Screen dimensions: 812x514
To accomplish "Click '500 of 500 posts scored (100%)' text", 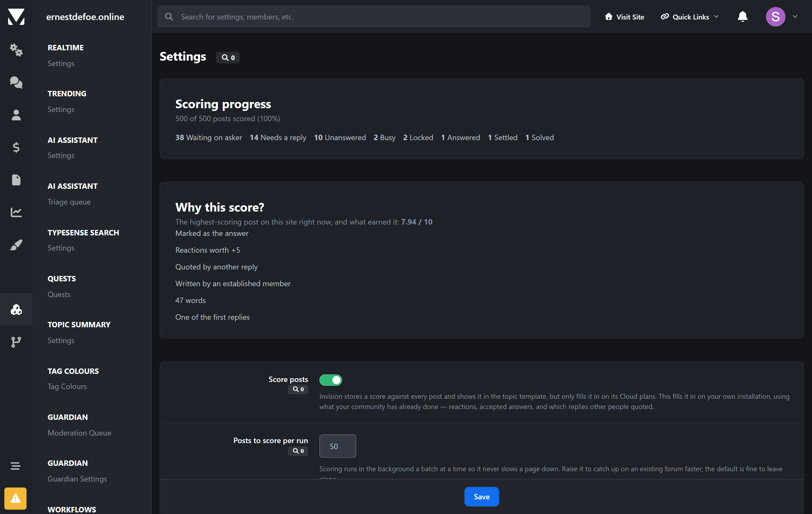I will pos(228,119).
